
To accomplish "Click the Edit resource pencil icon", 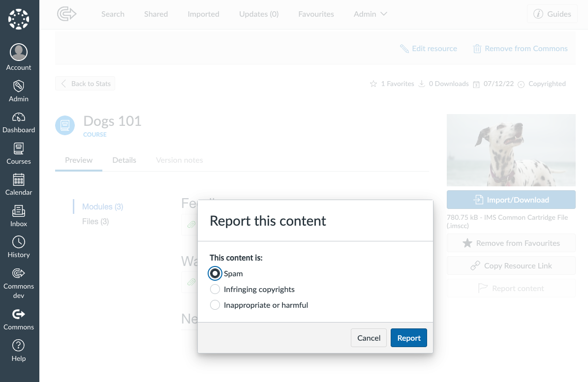I will pos(404,49).
